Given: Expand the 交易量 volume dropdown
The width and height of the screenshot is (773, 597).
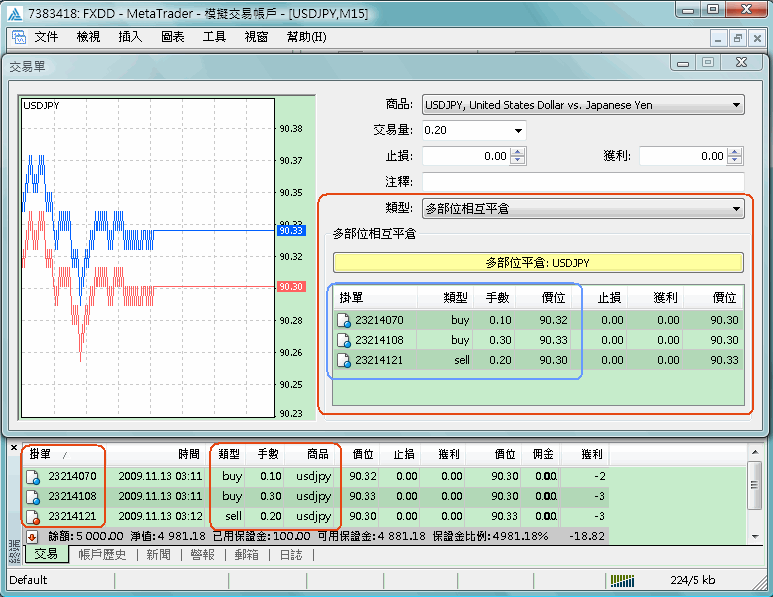Looking at the screenshot, I should [518, 131].
